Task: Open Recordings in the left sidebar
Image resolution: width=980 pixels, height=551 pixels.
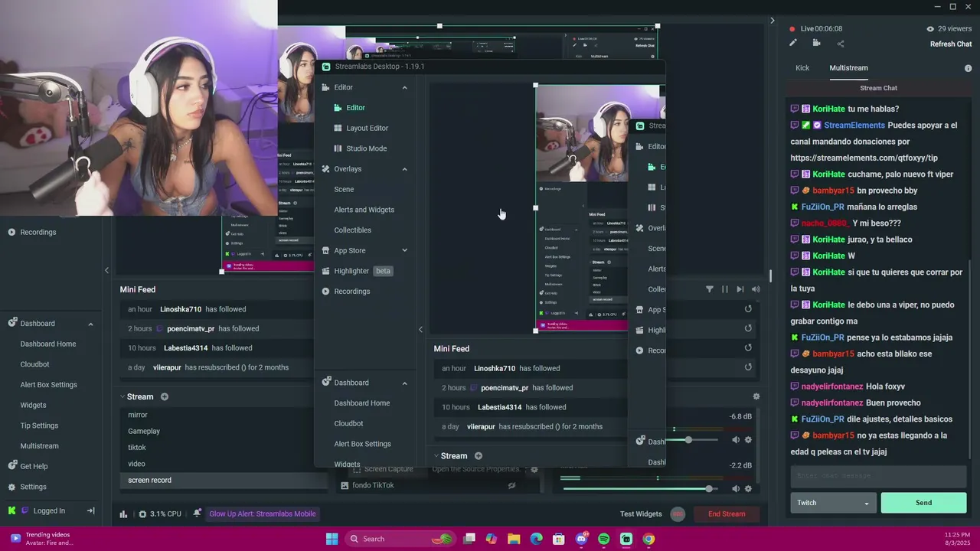Action: [38, 232]
